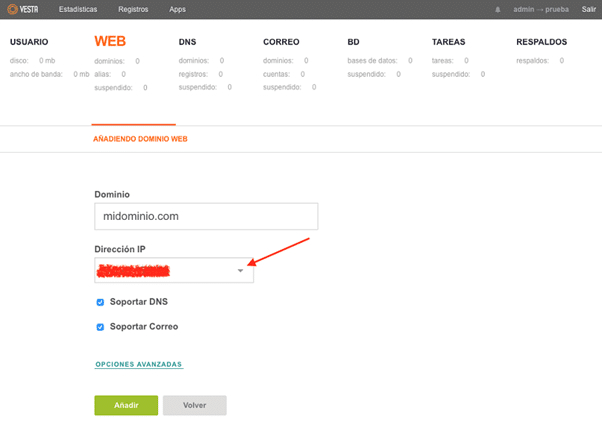Toggle the Soportar Correo checkbox

[x=100, y=326]
